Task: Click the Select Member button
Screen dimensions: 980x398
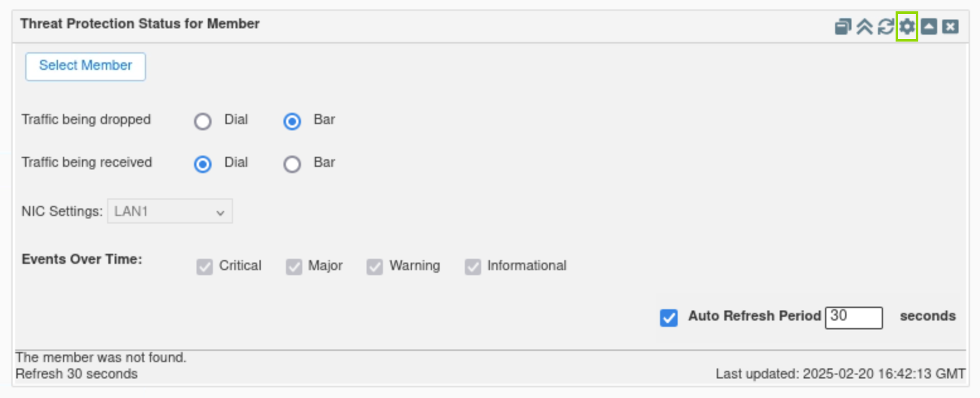Action: (86, 66)
